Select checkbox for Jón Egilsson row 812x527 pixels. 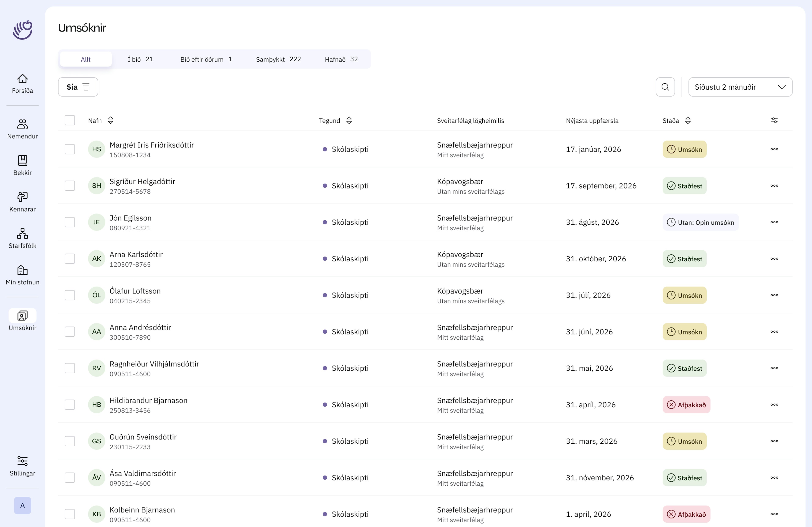pyautogui.click(x=70, y=222)
